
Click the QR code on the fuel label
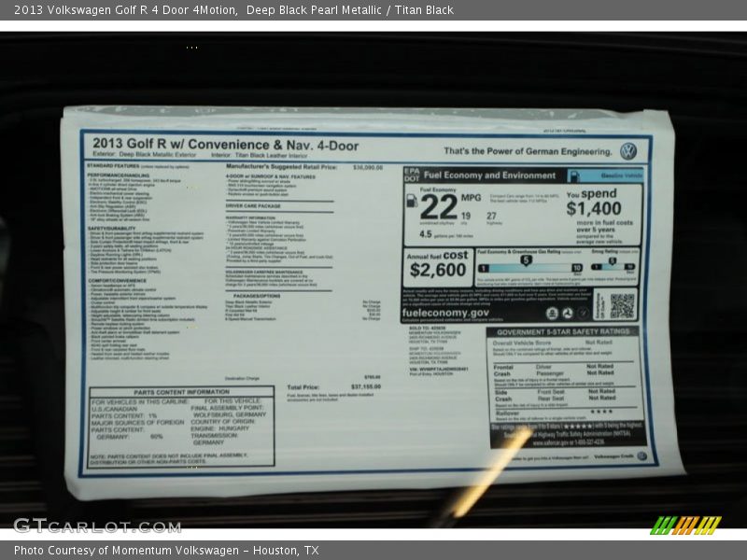[x=623, y=306]
